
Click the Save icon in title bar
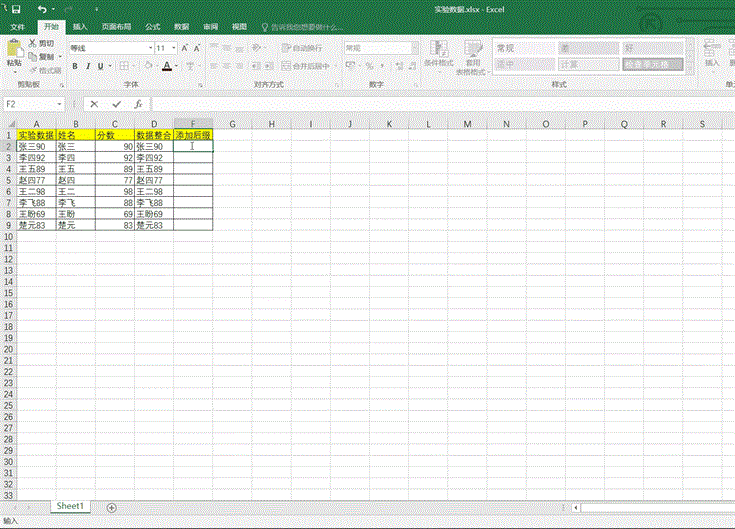[x=15, y=9]
